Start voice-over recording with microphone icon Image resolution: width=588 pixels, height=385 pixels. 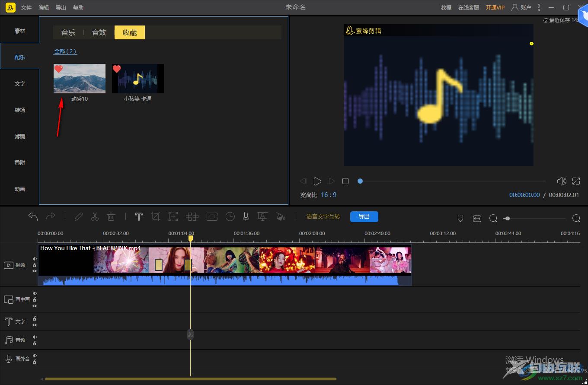246,216
